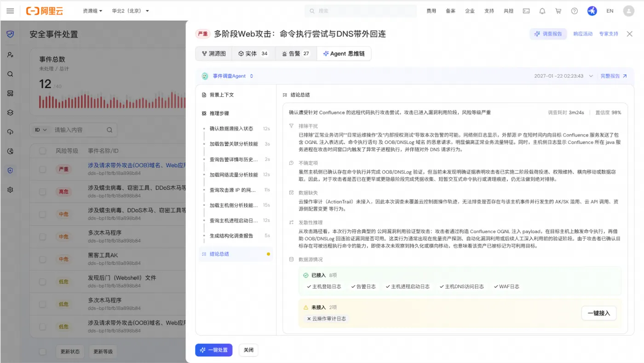
Task: Open the blue AI assistant icon
Action: click(x=592, y=11)
